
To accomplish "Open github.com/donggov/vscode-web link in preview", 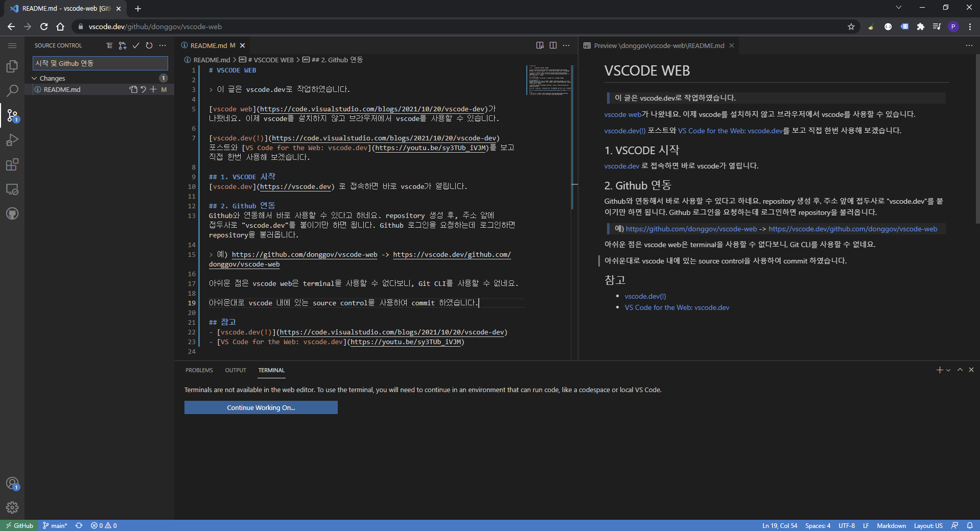I will 691,229.
